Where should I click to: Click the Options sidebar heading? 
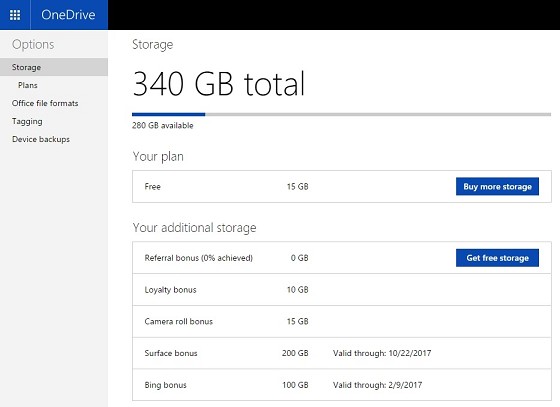coord(33,45)
